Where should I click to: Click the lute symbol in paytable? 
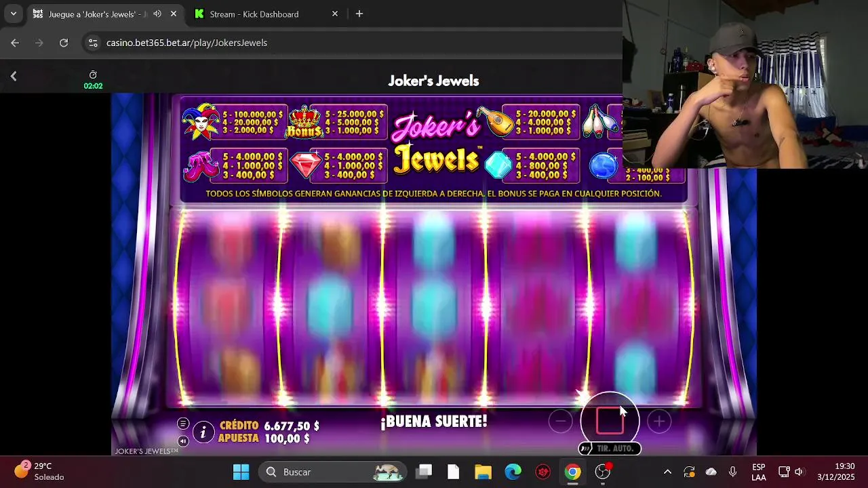(494, 122)
